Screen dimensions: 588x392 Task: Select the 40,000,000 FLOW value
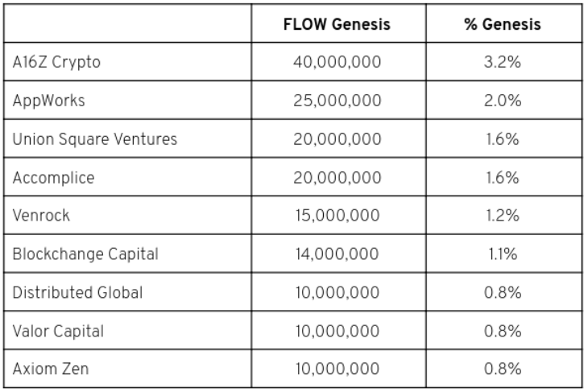tap(337, 64)
